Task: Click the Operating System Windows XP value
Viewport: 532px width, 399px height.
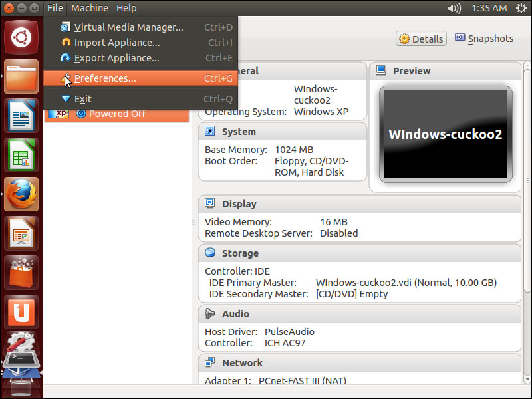Action: tap(321, 112)
